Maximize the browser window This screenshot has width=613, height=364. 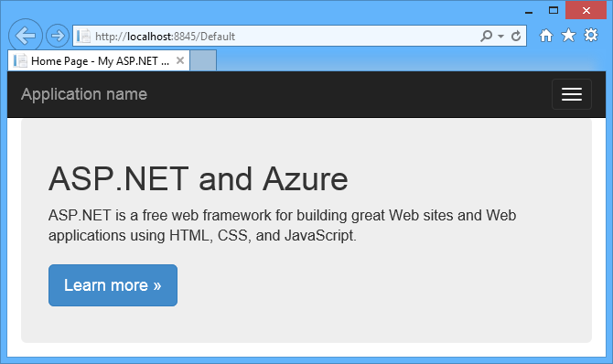pyautogui.click(x=554, y=10)
